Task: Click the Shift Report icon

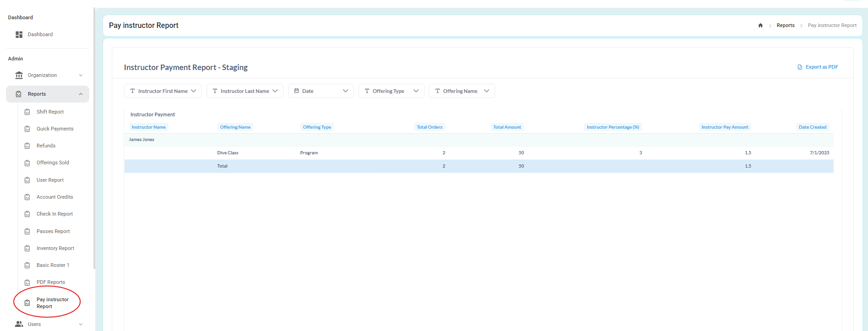Action: 27,112
